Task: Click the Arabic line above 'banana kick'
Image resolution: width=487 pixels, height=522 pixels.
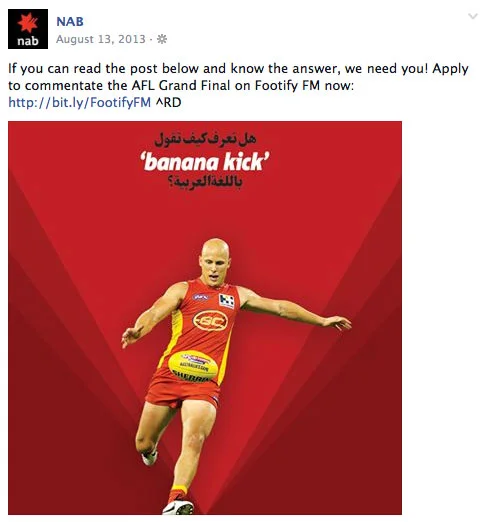Action: 205,139
